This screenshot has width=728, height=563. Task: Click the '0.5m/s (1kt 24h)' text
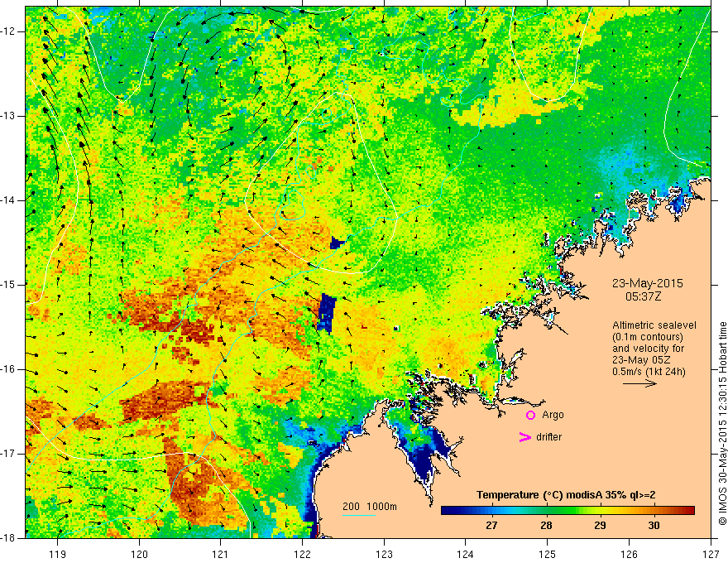(x=649, y=372)
